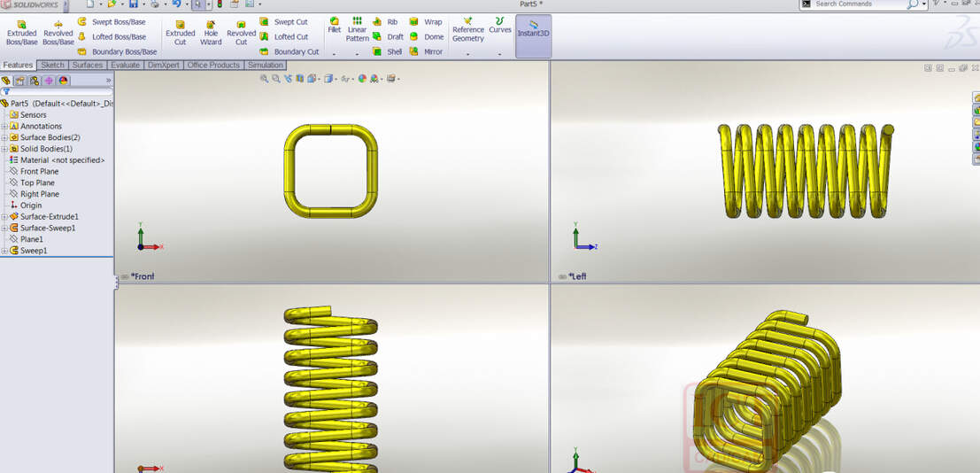Open Linear Pattern dropdown arrow
Screen dimensions: 980x473
[x=357, y=54]
